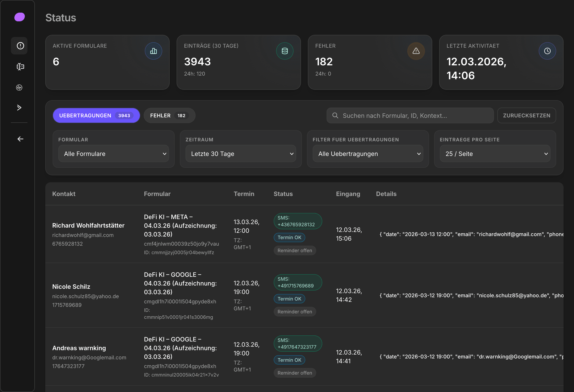Click Termin OK badge in Andreas's row

pos(289,360)
